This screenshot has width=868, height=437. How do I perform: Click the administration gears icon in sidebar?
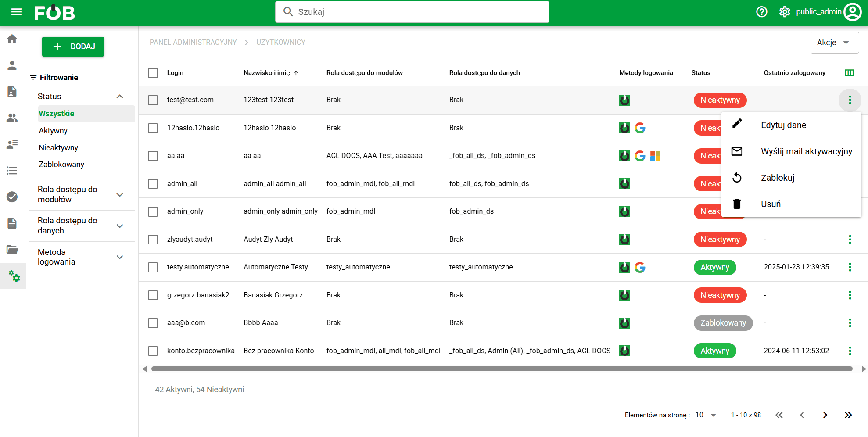14,276
